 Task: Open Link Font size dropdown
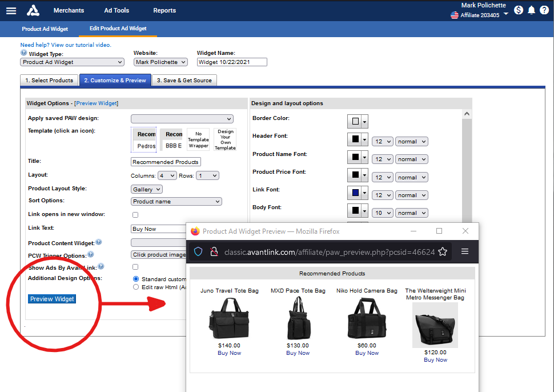pyautogui.click(x=382, y=195)
